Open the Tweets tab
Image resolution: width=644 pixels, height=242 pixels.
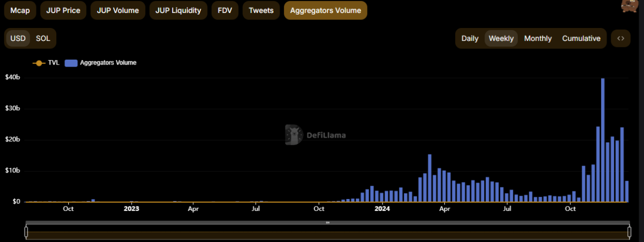[x=261, y=10]
